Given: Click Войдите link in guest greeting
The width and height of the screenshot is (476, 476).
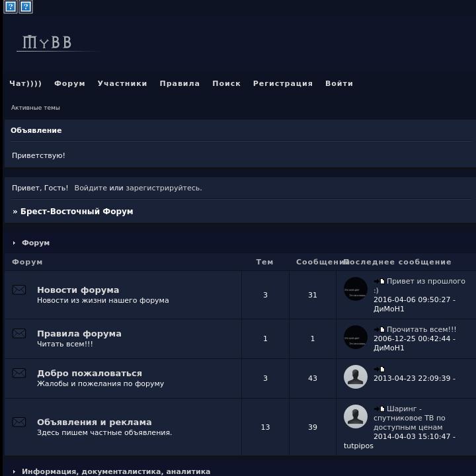Looking at the screenshot, I should [x=91, y=188].
